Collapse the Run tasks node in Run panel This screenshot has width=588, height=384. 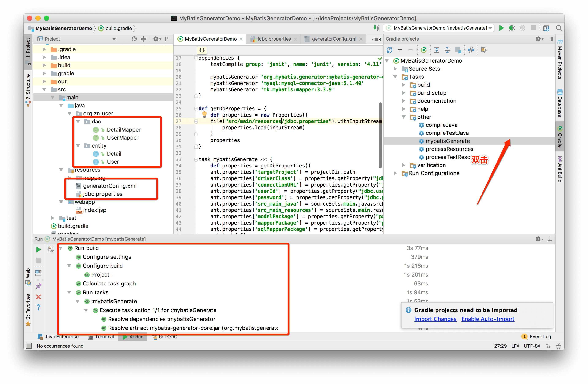[69, 292]
